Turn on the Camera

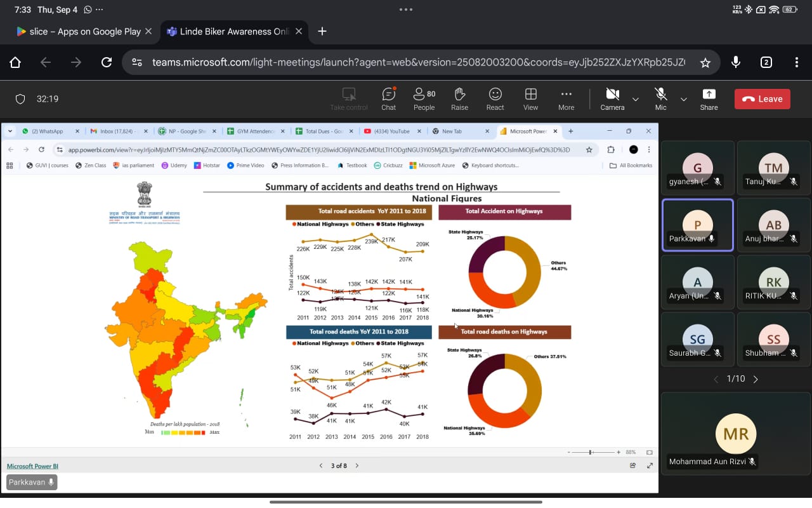612,98
